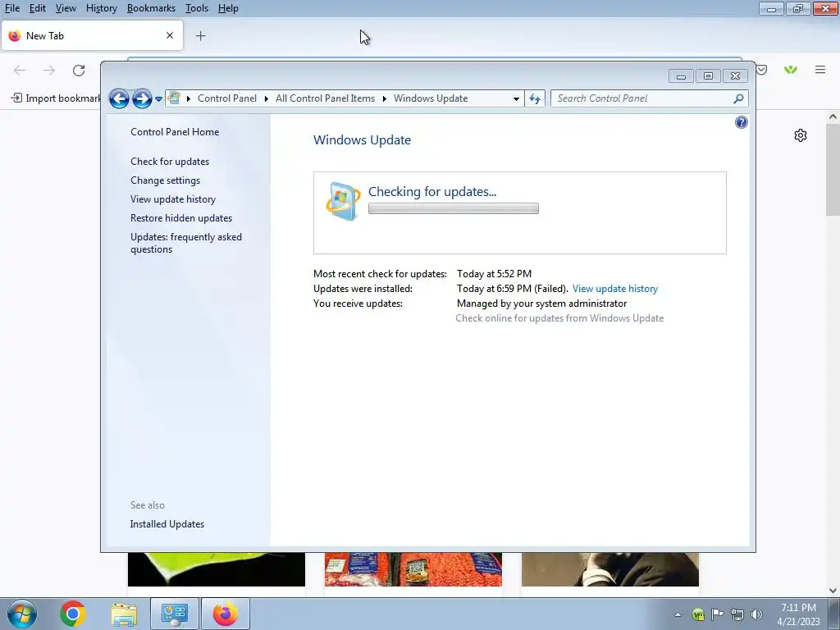Click Check online for updates from Windows Update
This screenshot has width=840, height=630.
click(x=559, y=318)
